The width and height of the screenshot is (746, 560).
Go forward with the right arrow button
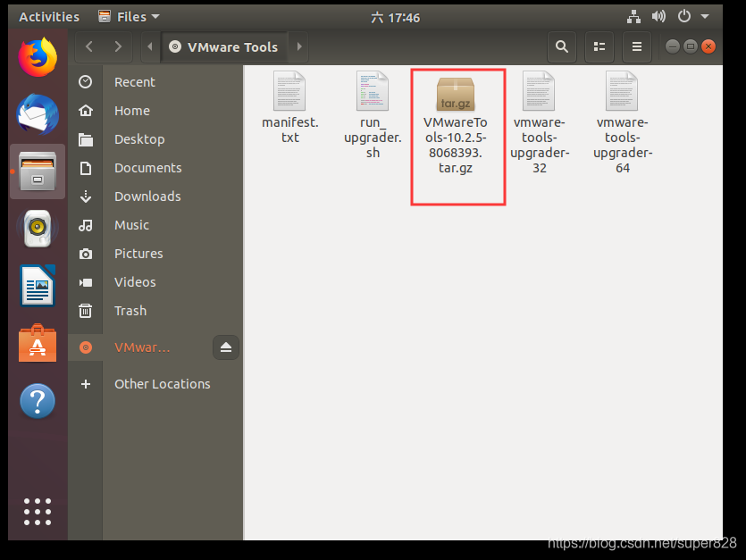118,46
